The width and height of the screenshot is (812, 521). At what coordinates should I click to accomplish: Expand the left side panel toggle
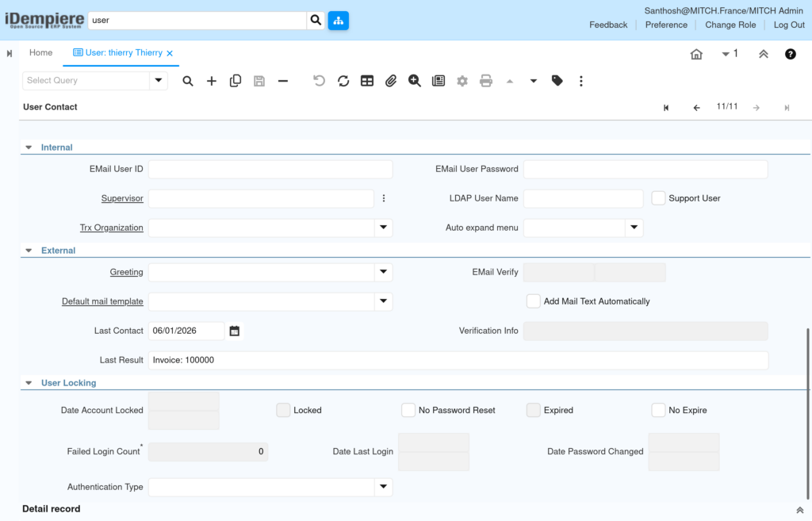click(10, 53)
